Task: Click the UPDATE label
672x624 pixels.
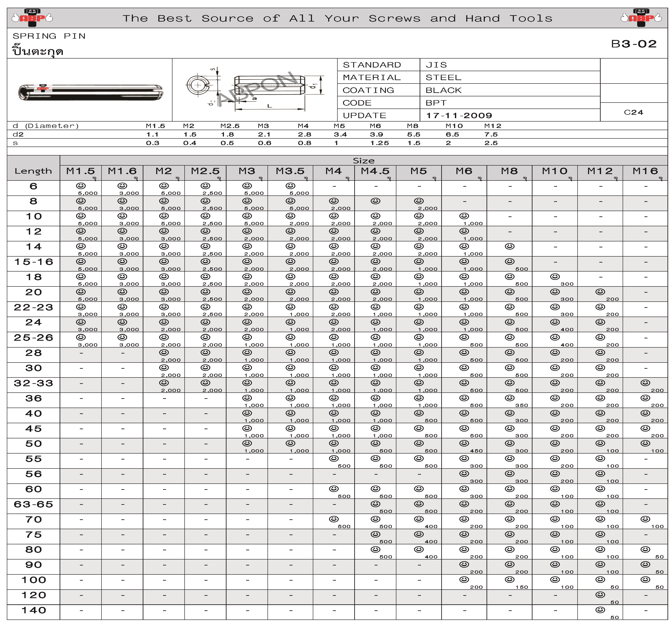Action: click(364, 116)
